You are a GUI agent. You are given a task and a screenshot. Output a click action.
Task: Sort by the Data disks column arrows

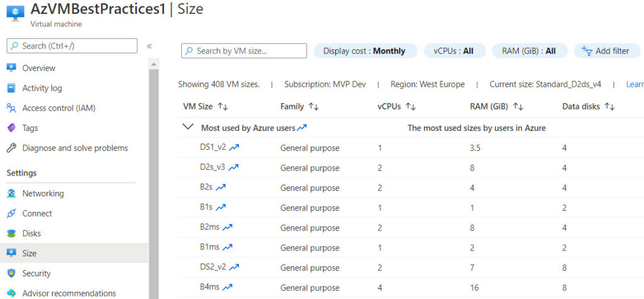pos(610,107)
